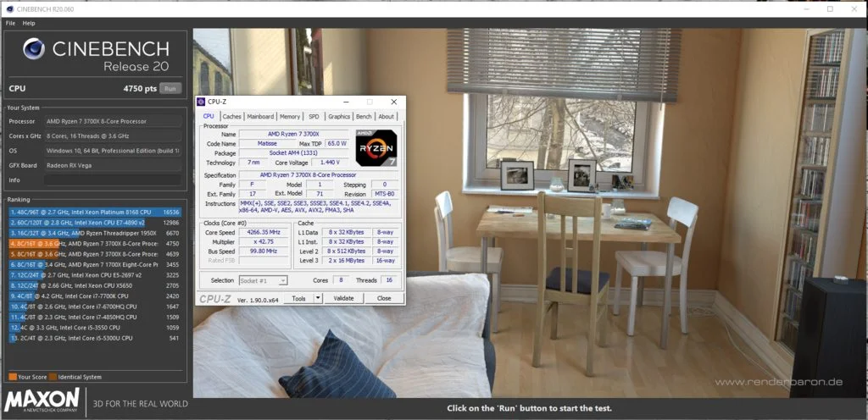
Task: Click the Technology 7 nm value
Action: point(253,163)
